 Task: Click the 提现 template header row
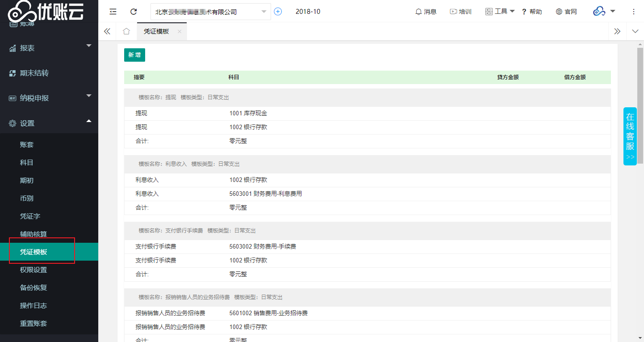pos(368,97)
